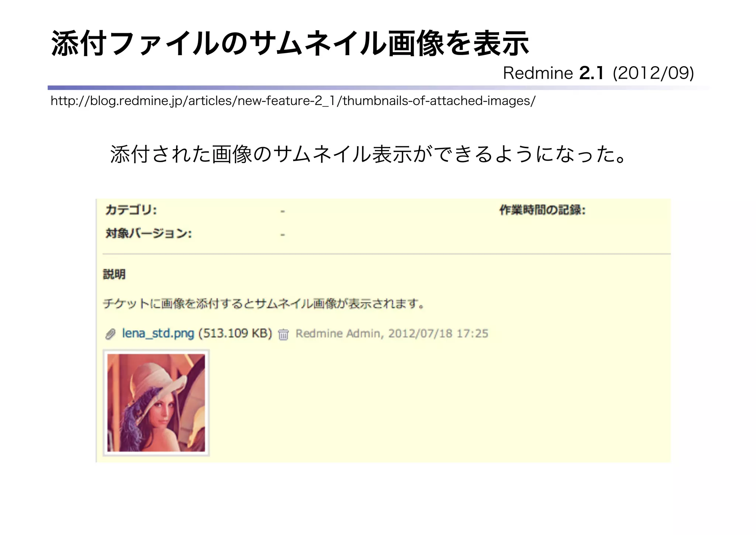Click the description text starting 'チケットに画像を添付'
This screenshot has width=756, height=535.
[x=264, y=304]
